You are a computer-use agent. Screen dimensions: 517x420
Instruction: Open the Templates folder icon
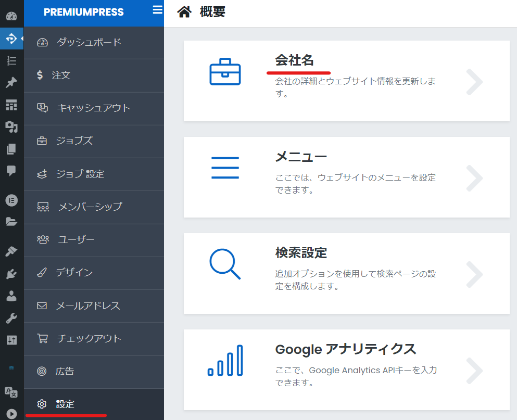(11, 222)
